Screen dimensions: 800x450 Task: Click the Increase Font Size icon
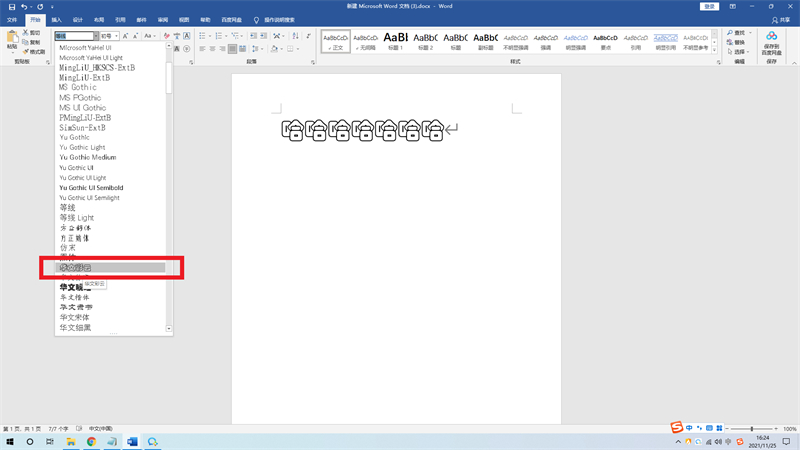[x=125, y=36]
